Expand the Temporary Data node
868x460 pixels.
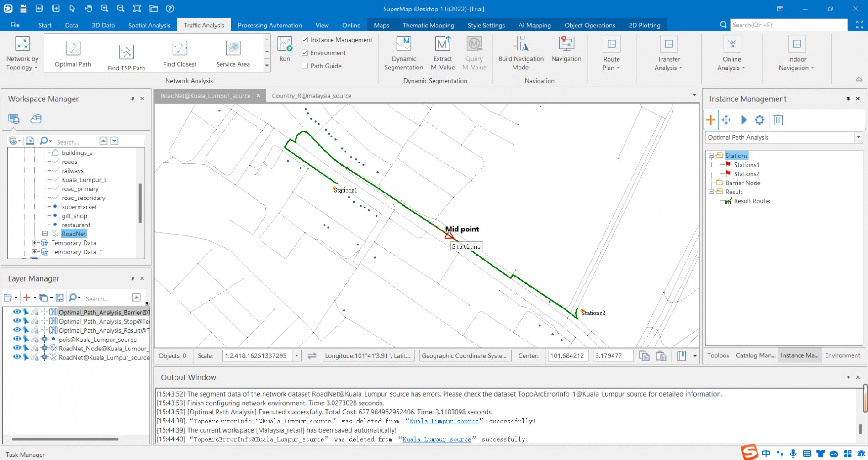point(34,243)
